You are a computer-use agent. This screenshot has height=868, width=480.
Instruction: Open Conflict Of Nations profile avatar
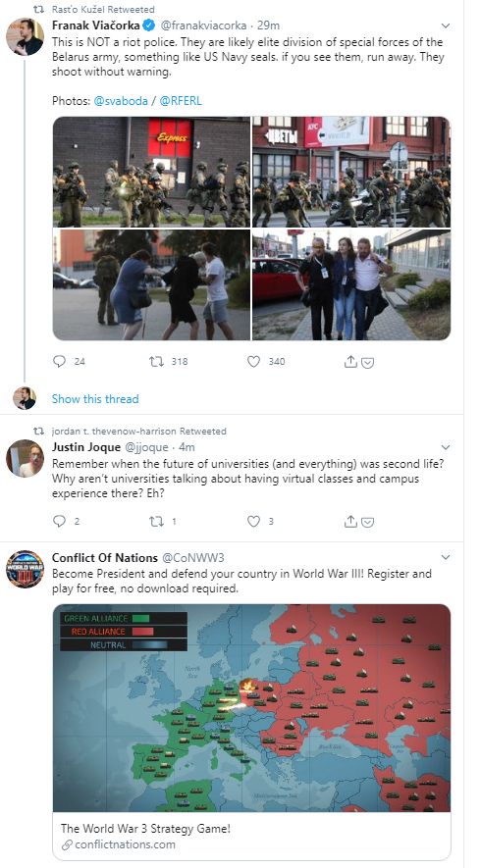pyautogui.click(x=25, y=569)
